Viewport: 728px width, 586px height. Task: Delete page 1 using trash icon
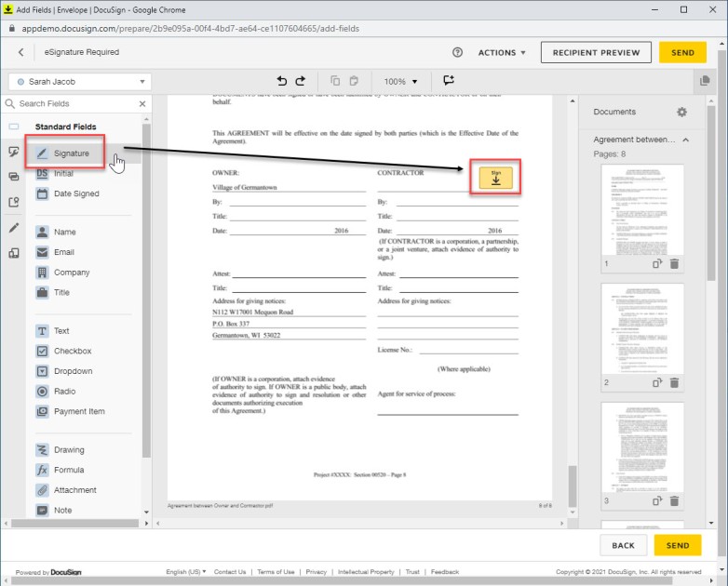click(674, 264)
